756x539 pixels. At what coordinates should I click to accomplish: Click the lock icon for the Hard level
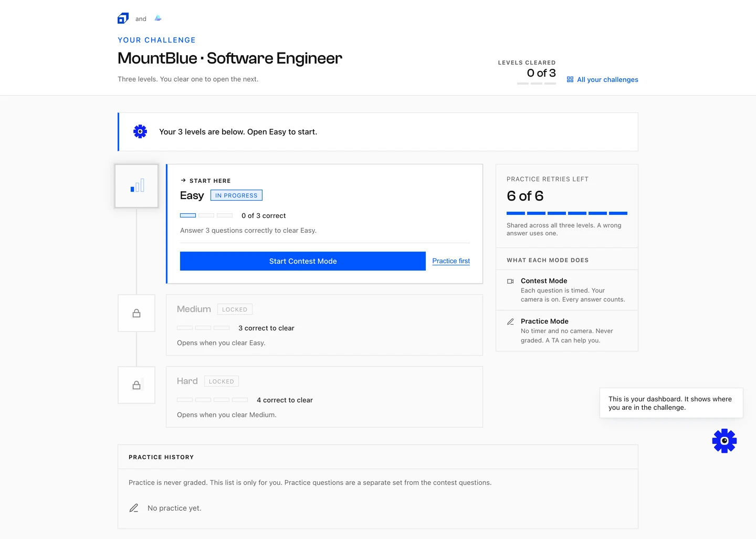[136, 385]
